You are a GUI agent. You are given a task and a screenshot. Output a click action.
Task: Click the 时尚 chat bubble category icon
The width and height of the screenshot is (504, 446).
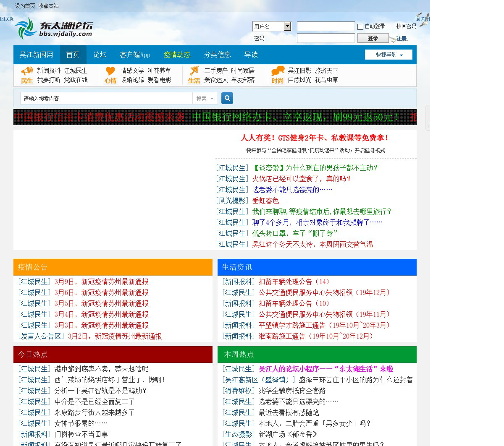pos(278,75)
